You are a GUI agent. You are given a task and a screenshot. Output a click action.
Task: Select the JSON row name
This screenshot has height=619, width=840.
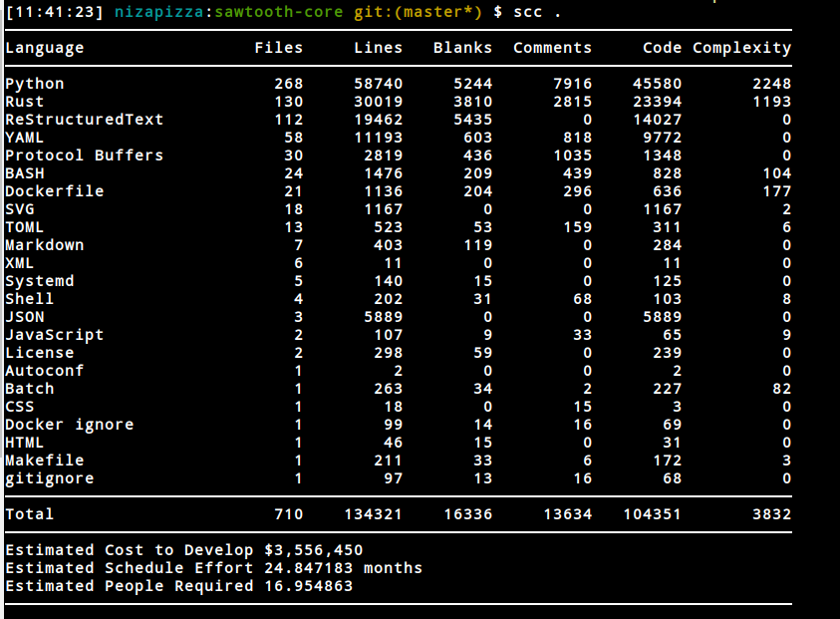(x=25, y=317)
